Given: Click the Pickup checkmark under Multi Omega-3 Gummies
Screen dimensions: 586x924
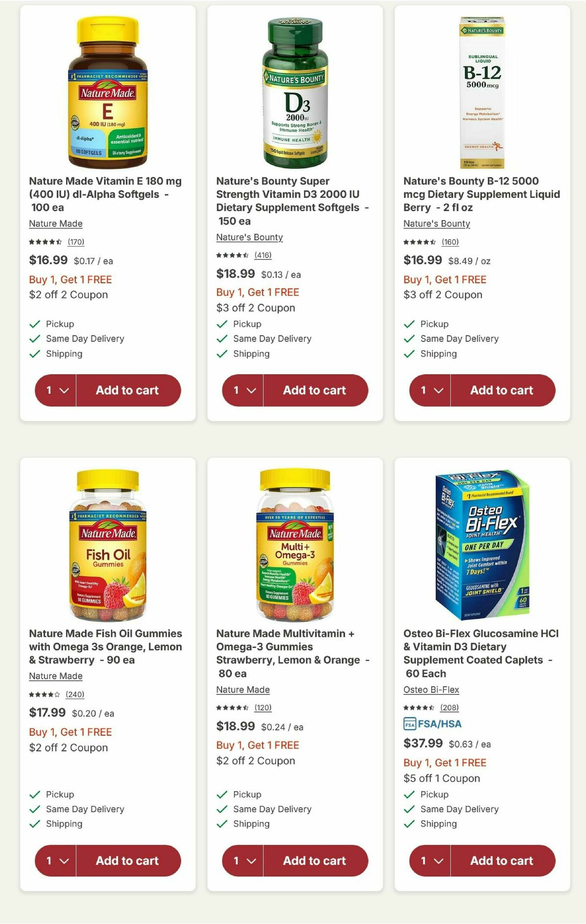Looking at the screenshot, I should 222,794.
